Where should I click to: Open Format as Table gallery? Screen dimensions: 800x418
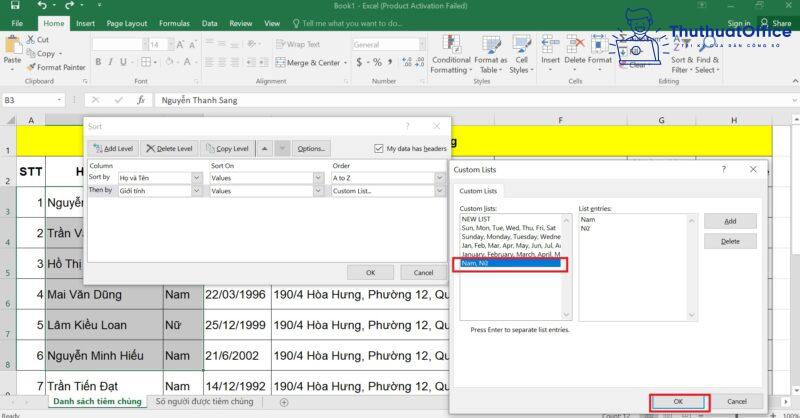point(490,55)
